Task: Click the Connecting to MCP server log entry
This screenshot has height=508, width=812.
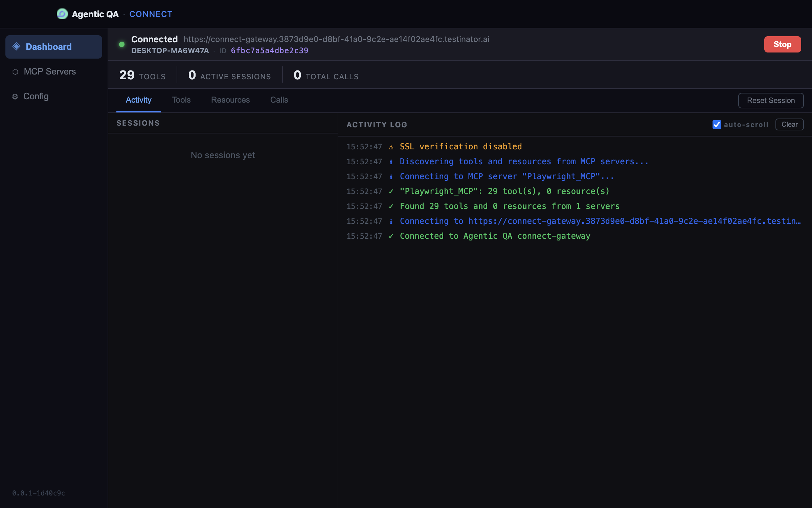Action: point(575,176)
